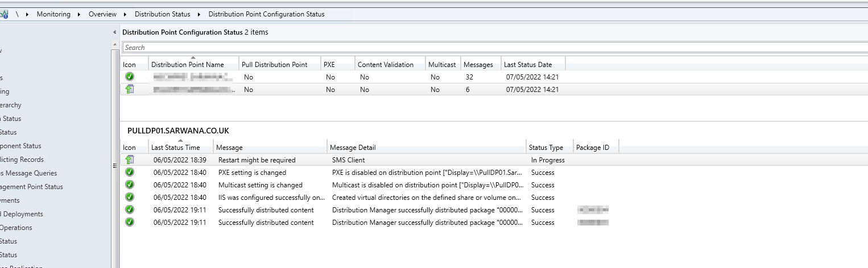Click the navigation pane splitter grip
Screen dimensions: 868x268
(x=115, y=166)
